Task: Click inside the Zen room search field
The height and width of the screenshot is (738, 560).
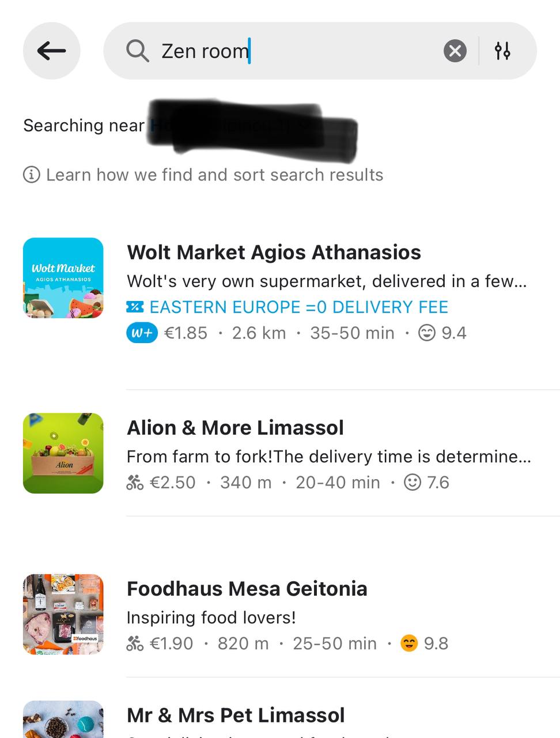Action: click(288, 51)
